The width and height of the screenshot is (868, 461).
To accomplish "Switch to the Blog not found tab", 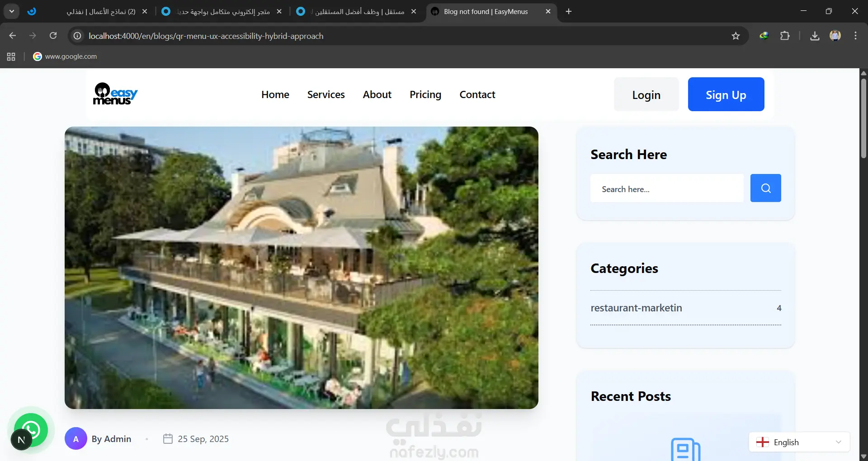I will 486,11.
